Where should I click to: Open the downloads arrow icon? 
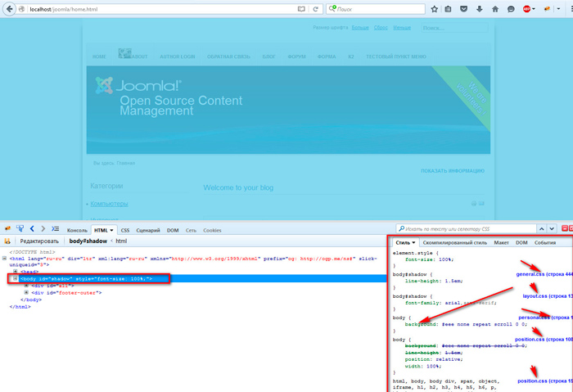480,9
